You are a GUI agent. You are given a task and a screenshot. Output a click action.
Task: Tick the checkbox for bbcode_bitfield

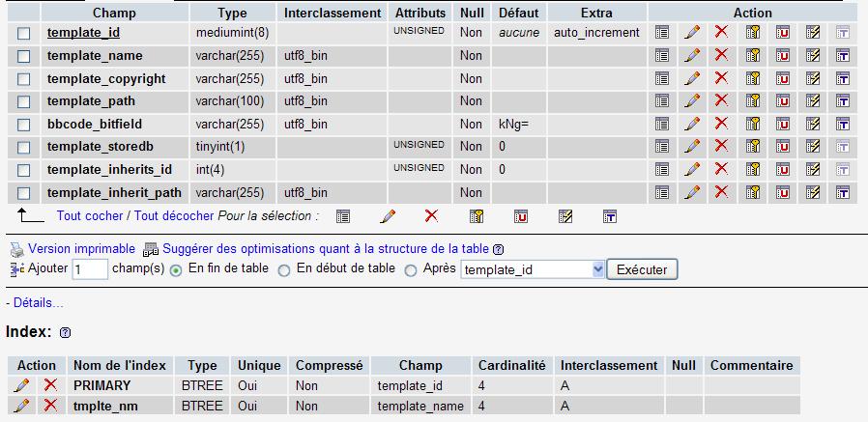(x=24, y=125)
